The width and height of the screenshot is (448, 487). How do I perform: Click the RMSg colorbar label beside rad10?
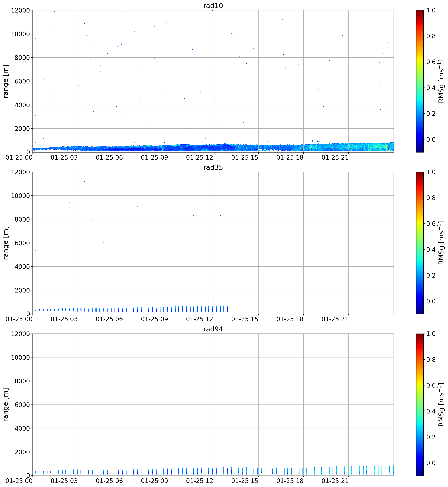[441, 81]
